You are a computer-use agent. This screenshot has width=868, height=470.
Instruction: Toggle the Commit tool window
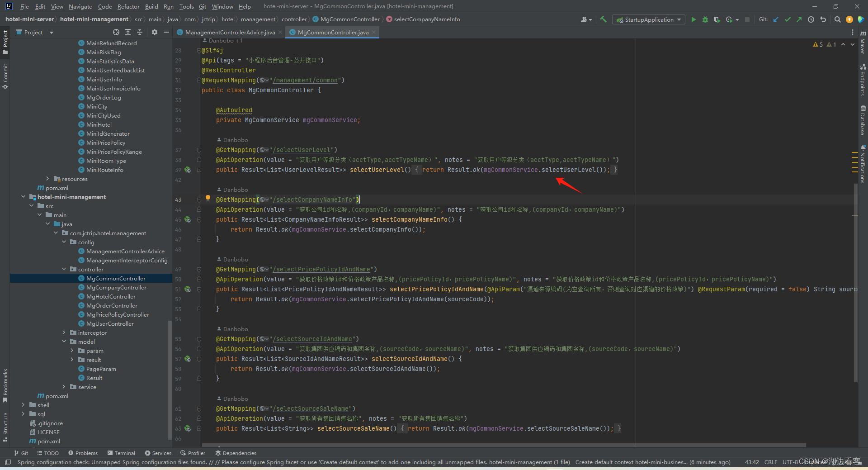pyautogui.click(x=5, y=76)
